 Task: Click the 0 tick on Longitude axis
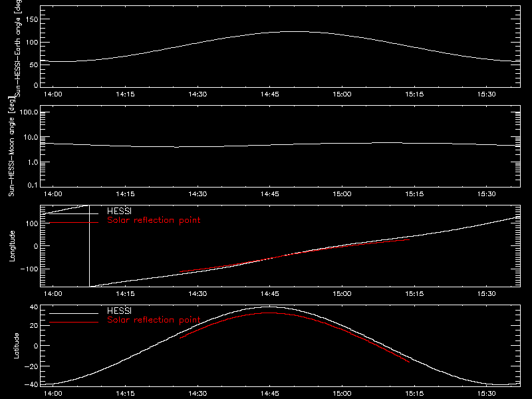coord(36,246)
